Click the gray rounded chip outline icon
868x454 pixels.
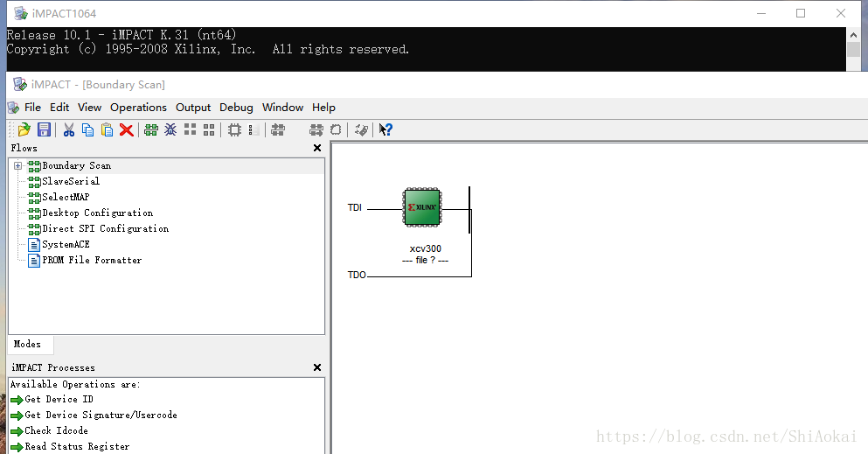(336, 129)
